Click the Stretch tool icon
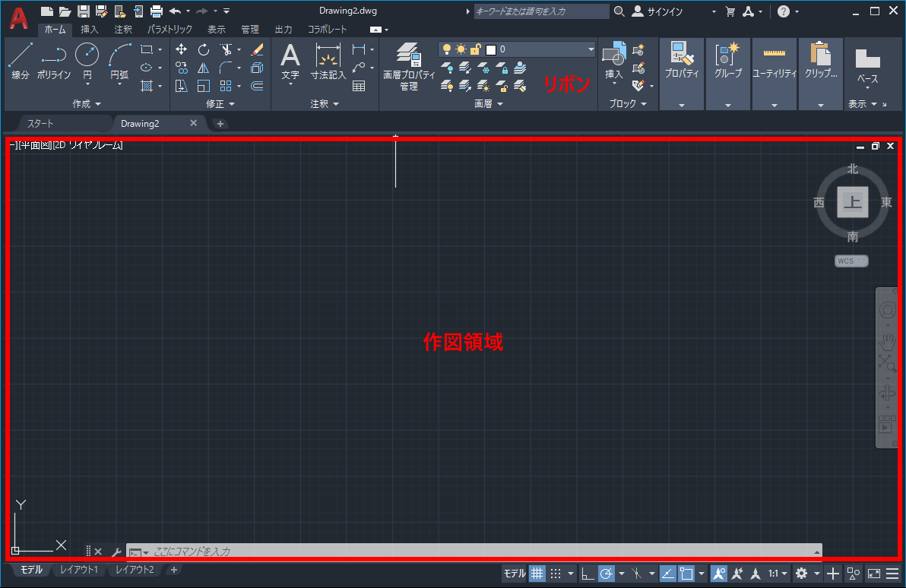This screenshot has width=906, height=588. [x=182, y=86]
